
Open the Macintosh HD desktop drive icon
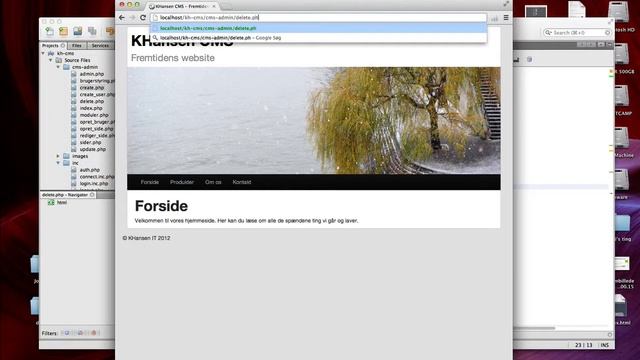tap(619, 12)
